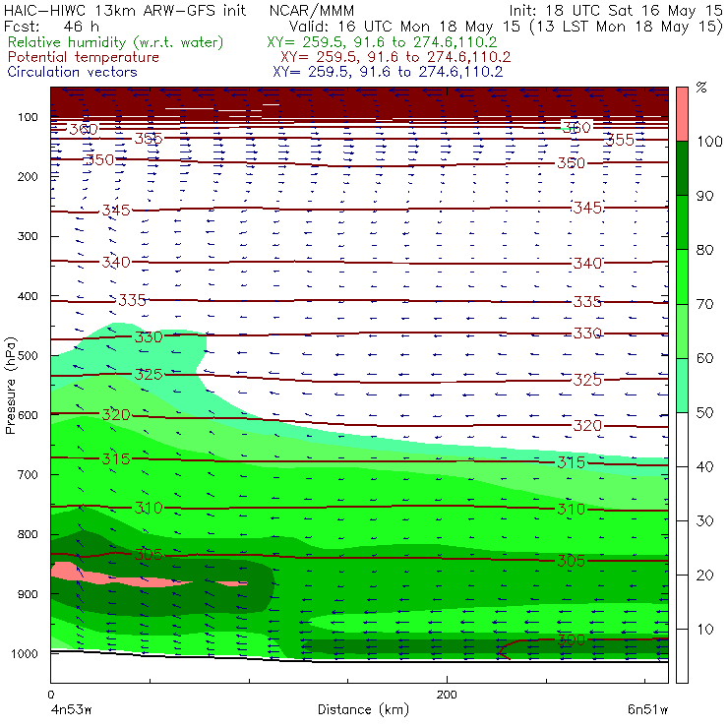Image resolution: width=728 pixels, height=728 pixels.
Task: Click the 'Pressure (hPa)' axis title
Action: click(x=10, y=386)
